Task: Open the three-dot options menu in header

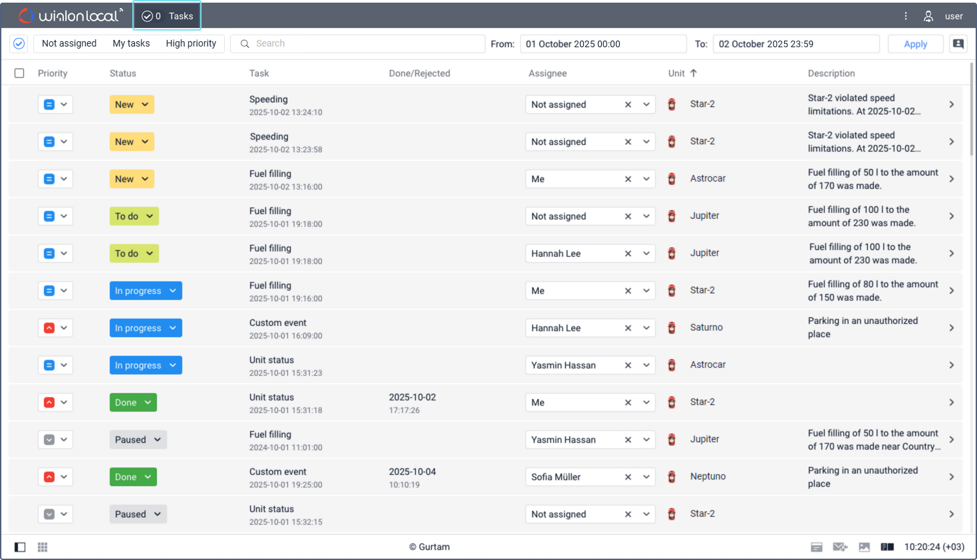Action: (905, 16)
